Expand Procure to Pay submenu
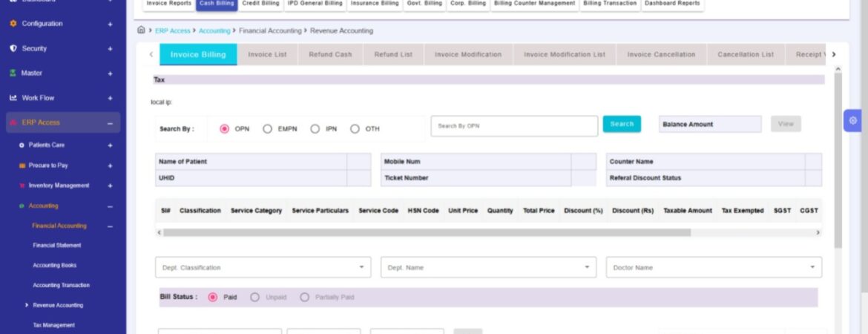The height and width of the screenshot is (334, 868). click(x=110, y=166)
